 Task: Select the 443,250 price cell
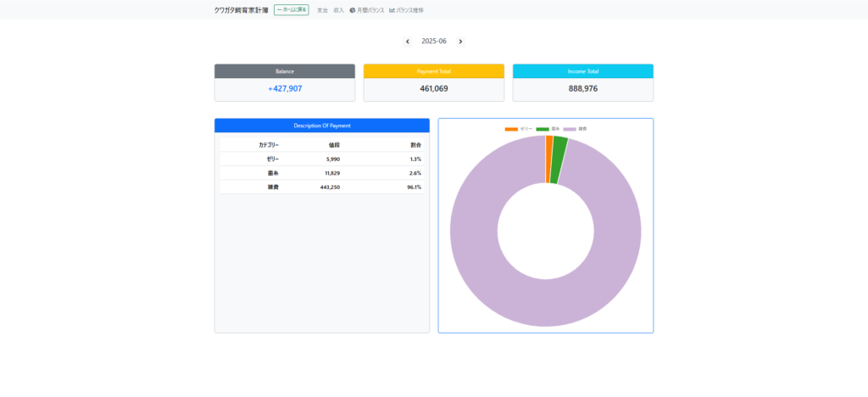tap(312, 187)
